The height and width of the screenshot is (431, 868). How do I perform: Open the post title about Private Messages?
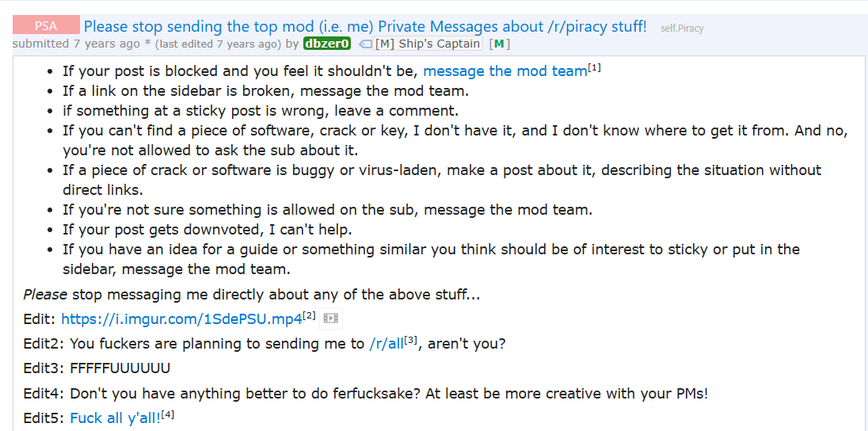coord(365,26)
